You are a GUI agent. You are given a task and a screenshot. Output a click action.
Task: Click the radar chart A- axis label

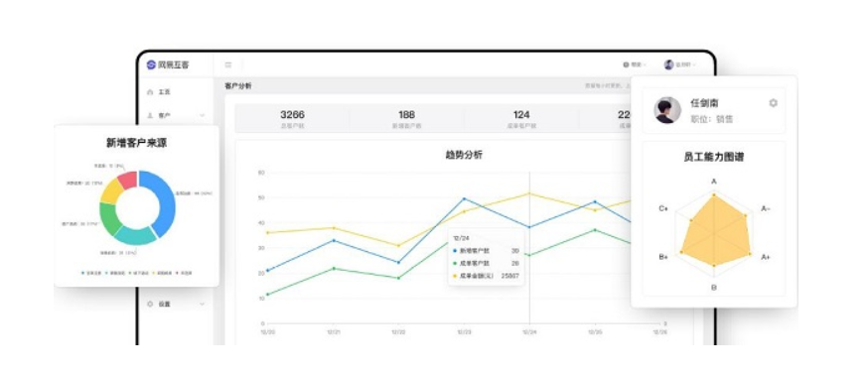(x=766, y=209)
